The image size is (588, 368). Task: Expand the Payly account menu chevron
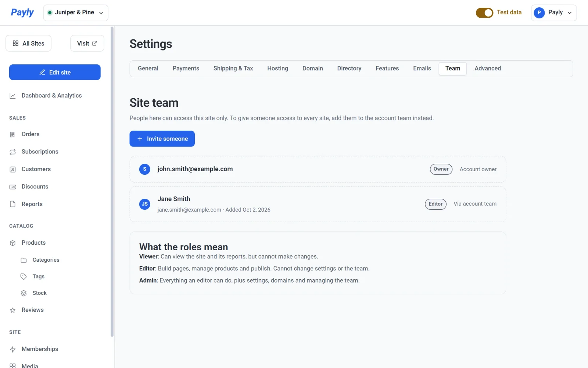tap(570, 13)
